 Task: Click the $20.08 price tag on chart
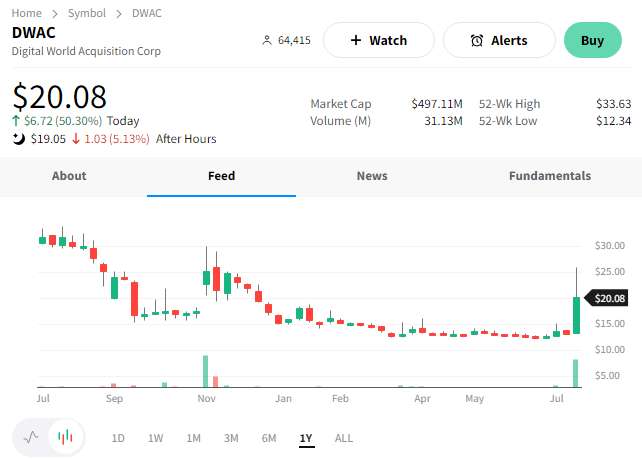click(x=609, y=298)
